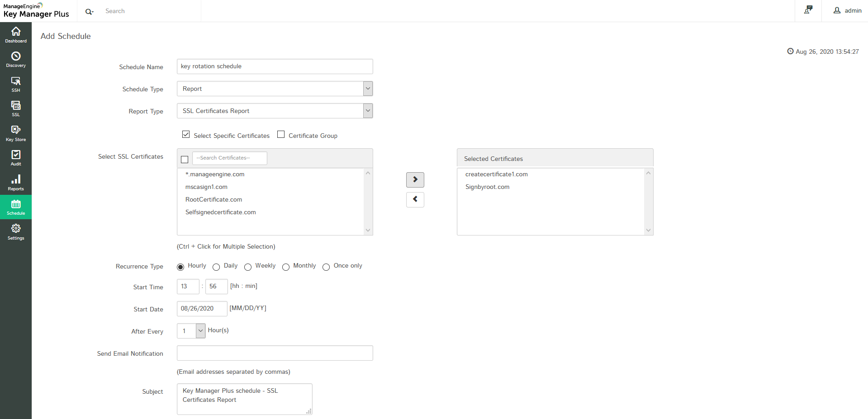Click the notifications icon near admin
Screen dimensions: 868x419
[x=808, y=10]
